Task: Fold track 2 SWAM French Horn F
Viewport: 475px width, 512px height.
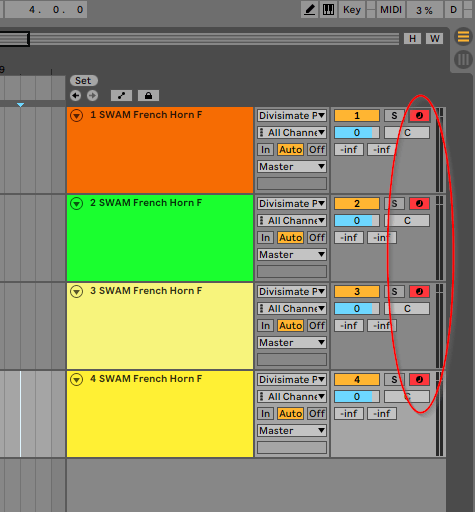Action: [x=77, y=203]
